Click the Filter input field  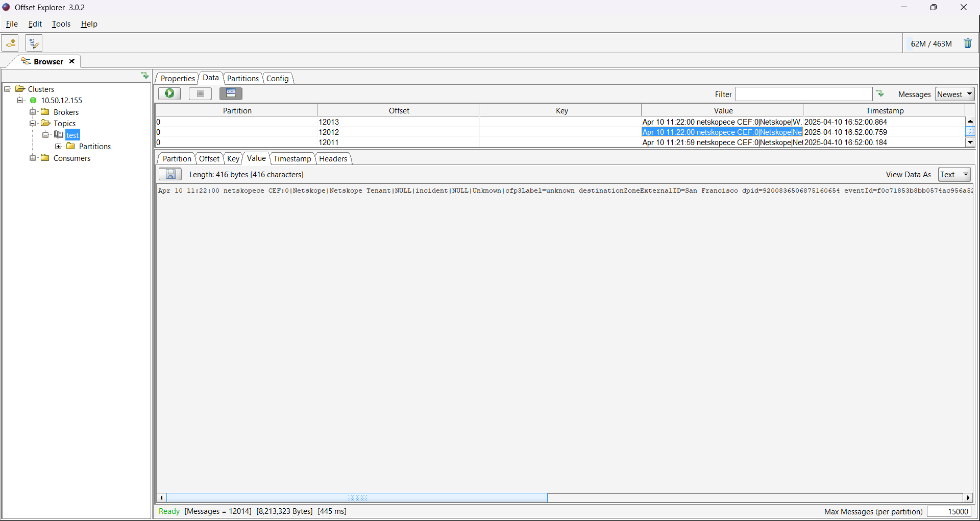point(804,94)
